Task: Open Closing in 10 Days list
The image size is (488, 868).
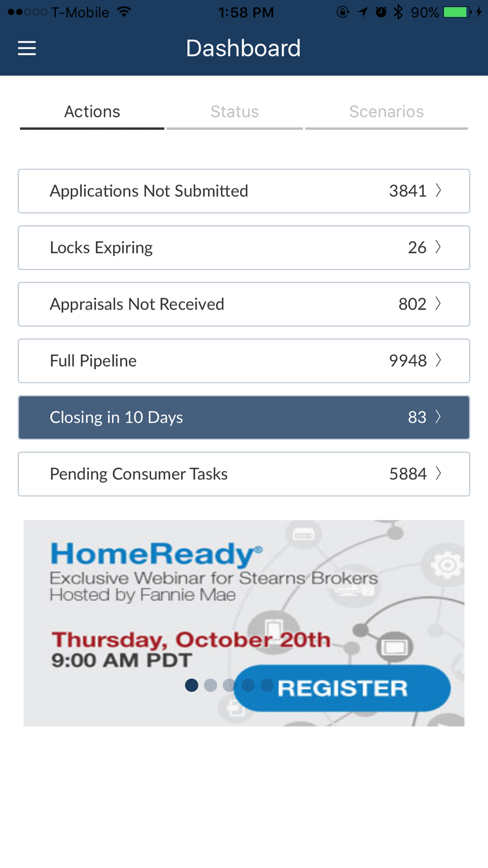Action: 244,417
